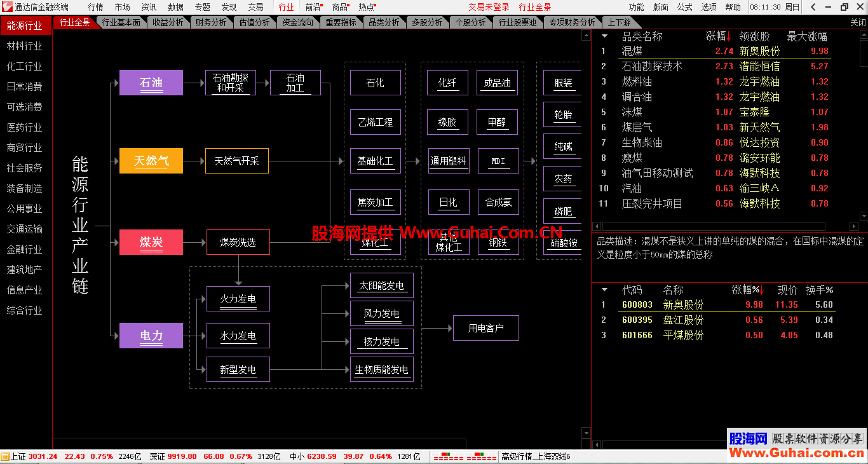The height and width of the screenshot is (464, 868).
Task: Click the purple 石油 chain node
Action: 151,83
